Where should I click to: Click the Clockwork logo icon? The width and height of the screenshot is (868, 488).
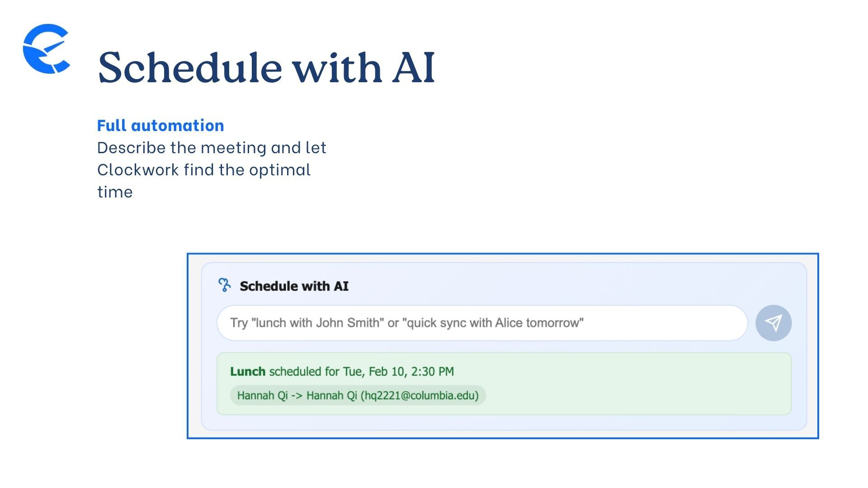click(46, 49)
